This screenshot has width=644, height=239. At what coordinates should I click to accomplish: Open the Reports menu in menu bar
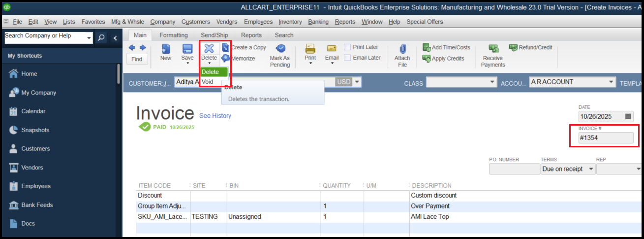coord(345,22)
